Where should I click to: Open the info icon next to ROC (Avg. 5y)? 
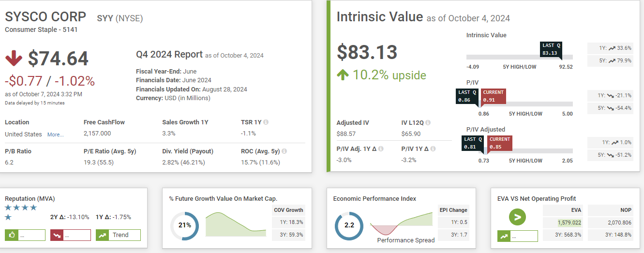(284, 151)
